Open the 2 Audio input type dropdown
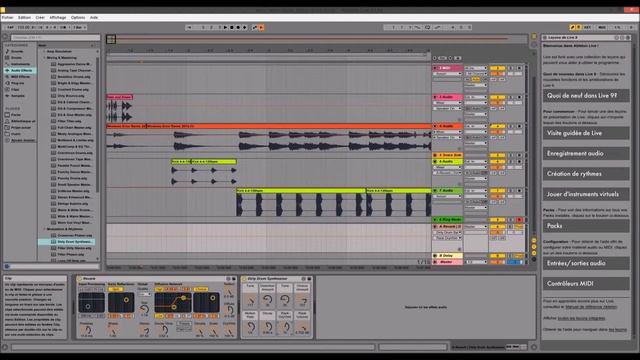The image size is (640, 360). pos(476,98)
